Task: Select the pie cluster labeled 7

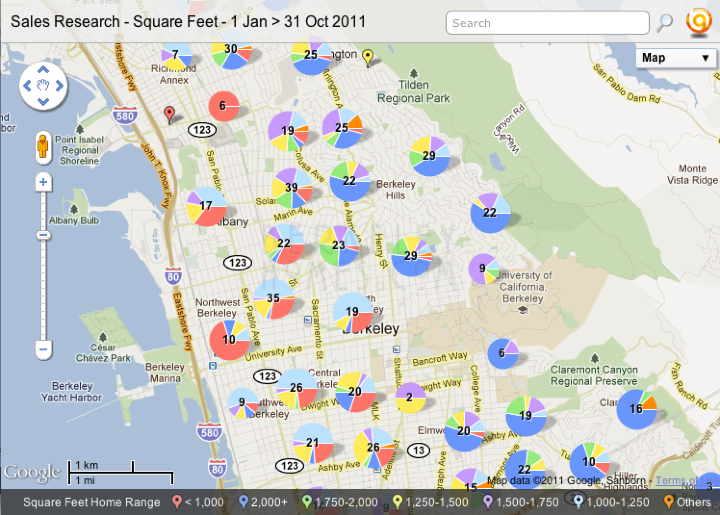Action: click(x=176, y=56)
